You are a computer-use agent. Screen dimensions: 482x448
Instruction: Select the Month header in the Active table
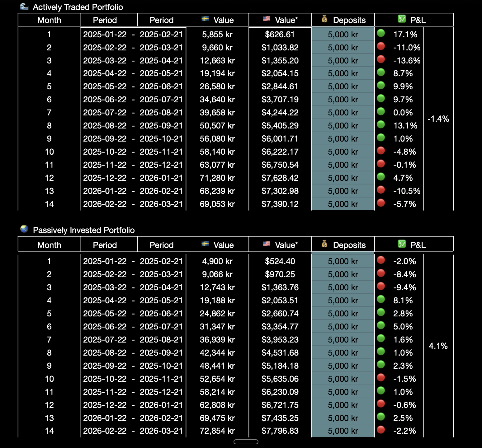(x=49, y=20)
